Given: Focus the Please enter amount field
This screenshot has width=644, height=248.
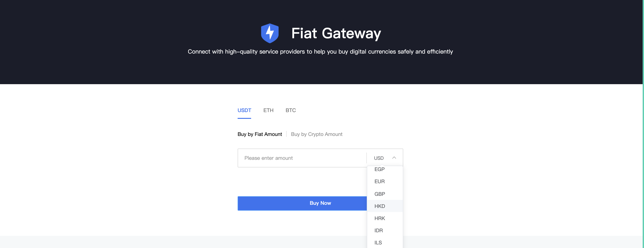Looking at the screenshot, I should point(302,158).
